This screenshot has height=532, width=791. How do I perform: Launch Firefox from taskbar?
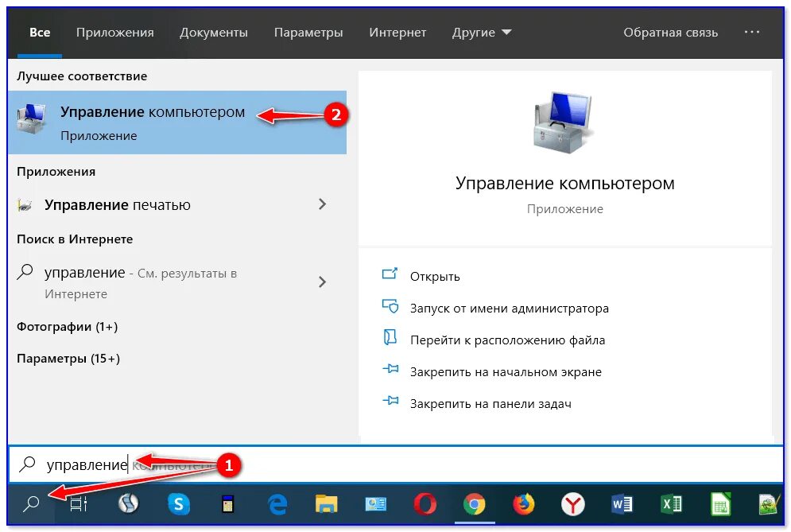[524, 503]
